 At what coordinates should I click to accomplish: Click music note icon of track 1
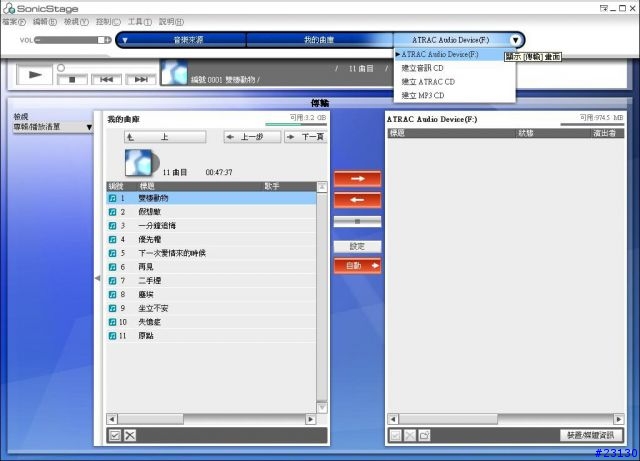point(112,198)
